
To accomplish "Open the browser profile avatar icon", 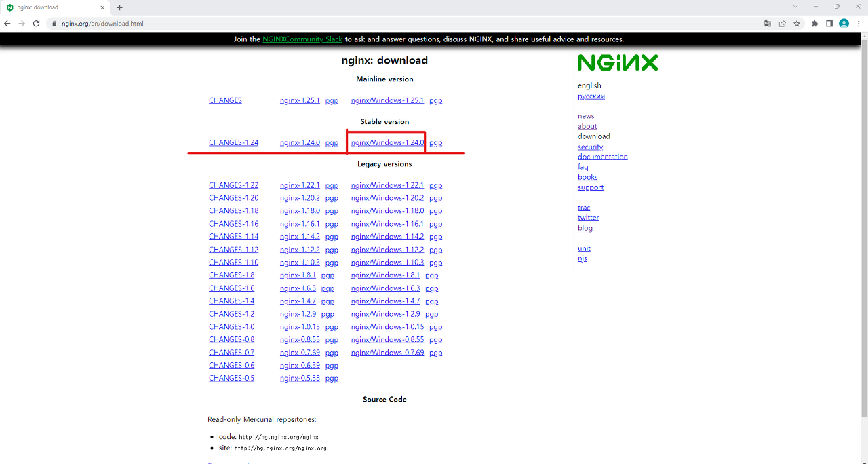I will tap(843, 22).
